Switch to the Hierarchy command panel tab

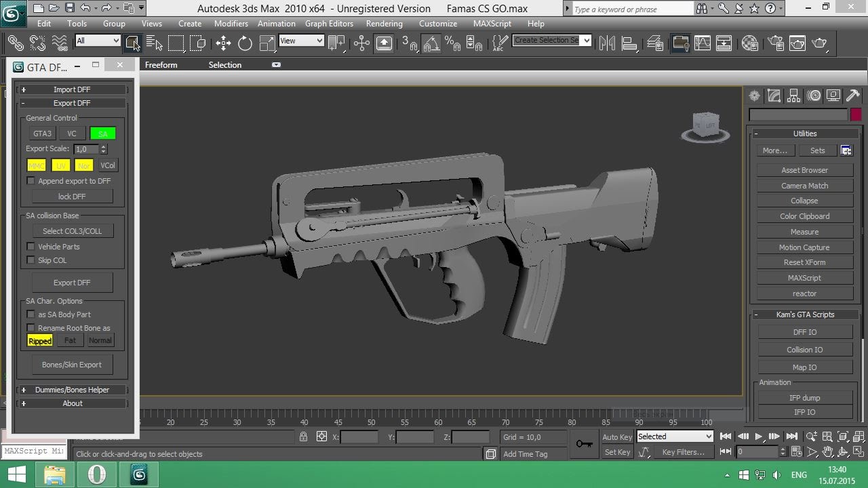tap(794, 96)
